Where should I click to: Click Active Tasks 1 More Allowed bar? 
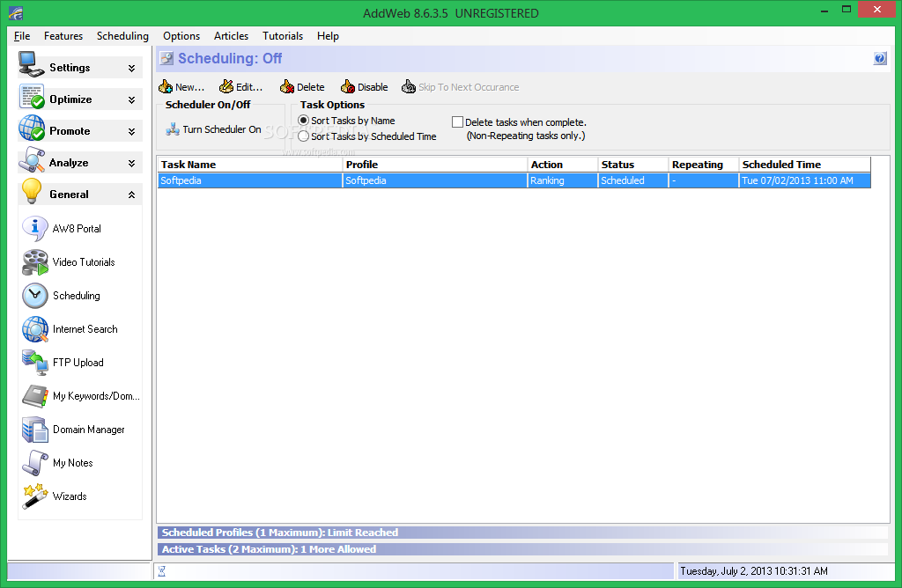point(523,549)
